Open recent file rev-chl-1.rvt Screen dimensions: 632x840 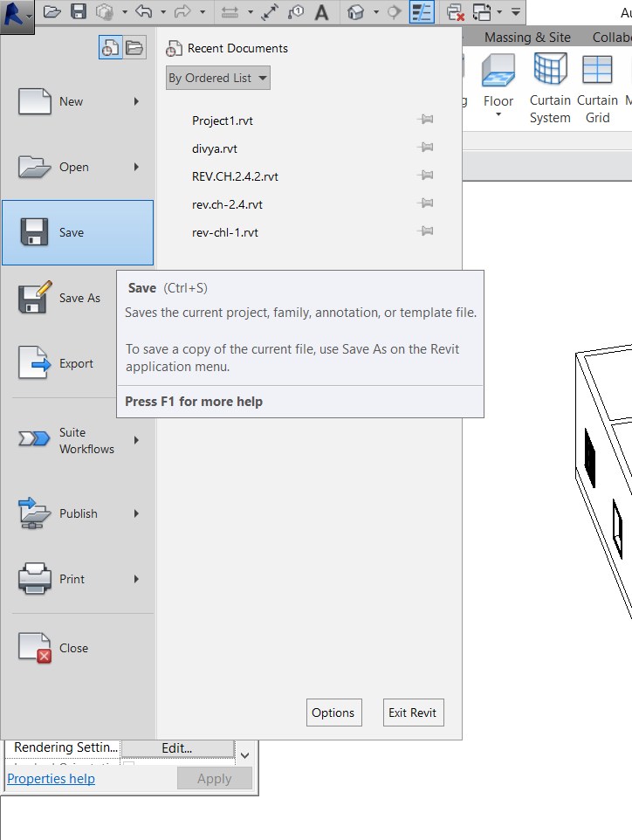pos(225,232)
